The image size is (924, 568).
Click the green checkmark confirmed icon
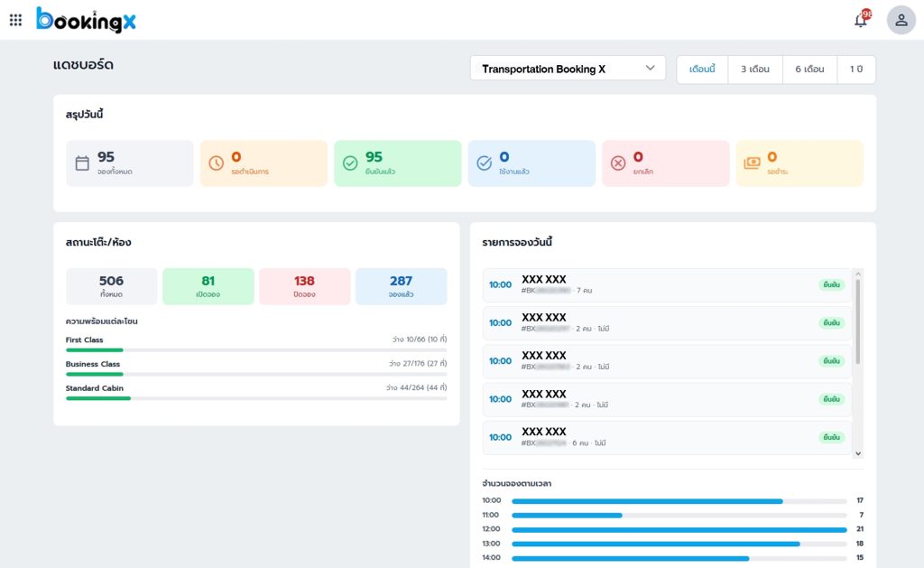point(350,163)
